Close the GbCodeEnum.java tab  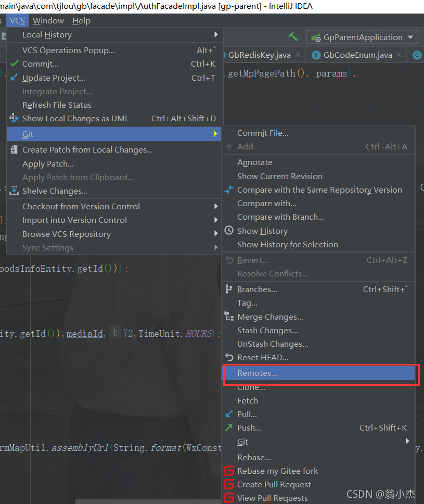(x=399, y=55)
